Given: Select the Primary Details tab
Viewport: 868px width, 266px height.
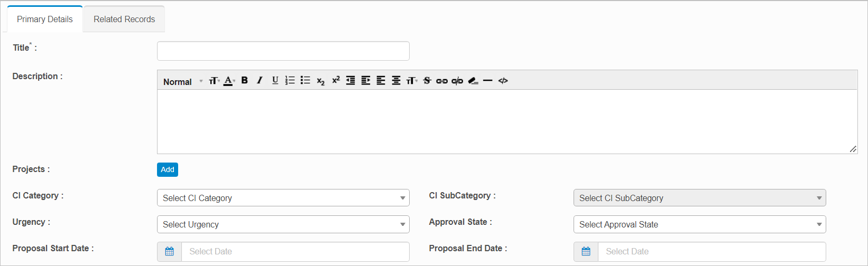Looking at the screenshot, I should click(x=45, y=20).
